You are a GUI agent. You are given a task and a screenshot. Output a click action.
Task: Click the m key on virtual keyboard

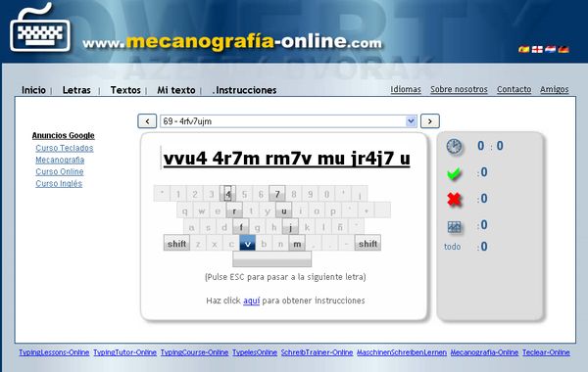click(297, 243)
